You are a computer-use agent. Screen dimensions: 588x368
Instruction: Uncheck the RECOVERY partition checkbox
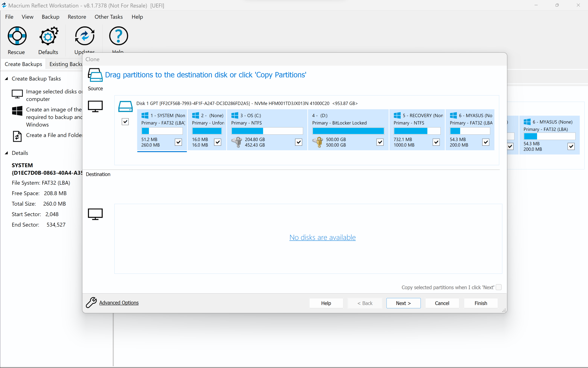pos(436,142)
